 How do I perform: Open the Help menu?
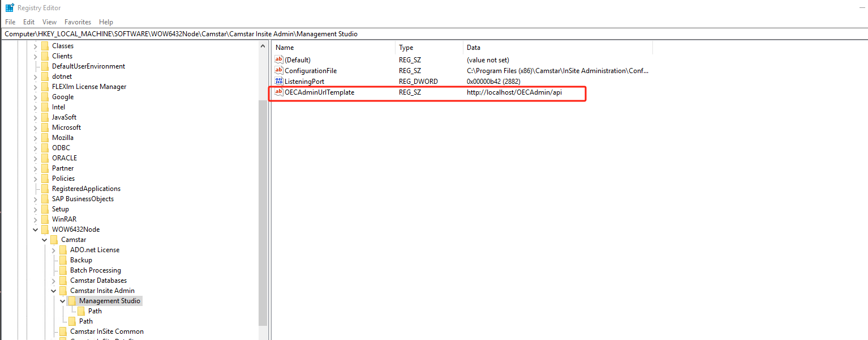[106, 22]
